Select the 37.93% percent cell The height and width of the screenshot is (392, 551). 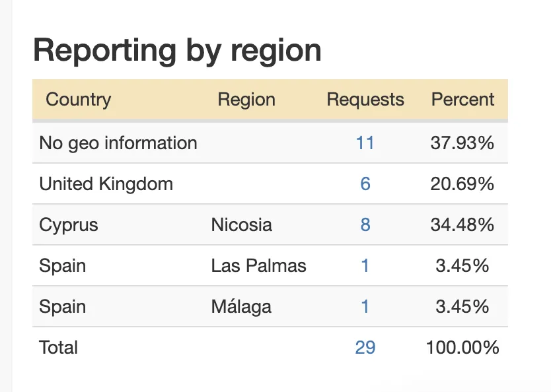click(x=462, y=143)
